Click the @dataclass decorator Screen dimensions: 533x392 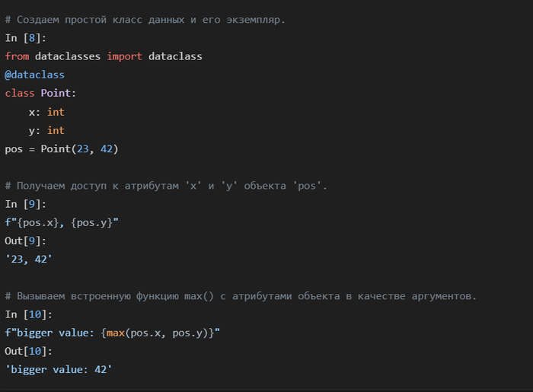pos(34,75)
